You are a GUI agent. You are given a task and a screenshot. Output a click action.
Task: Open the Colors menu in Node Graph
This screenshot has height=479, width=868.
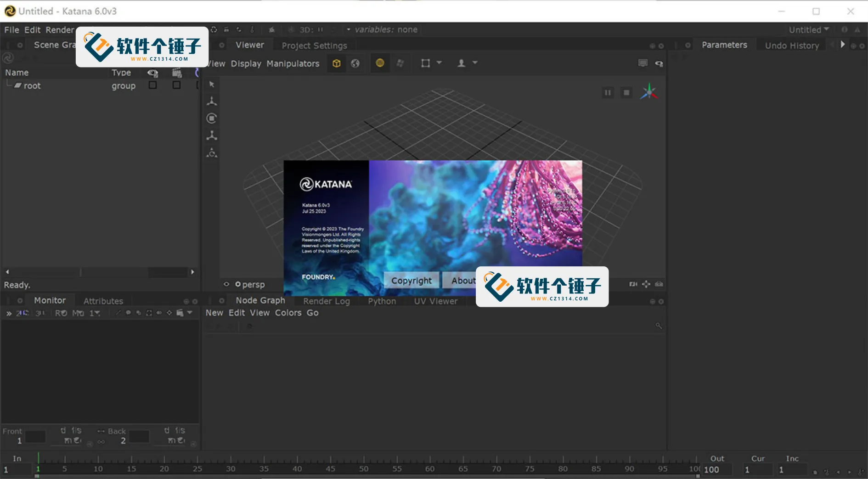click(x=288, y=313)
